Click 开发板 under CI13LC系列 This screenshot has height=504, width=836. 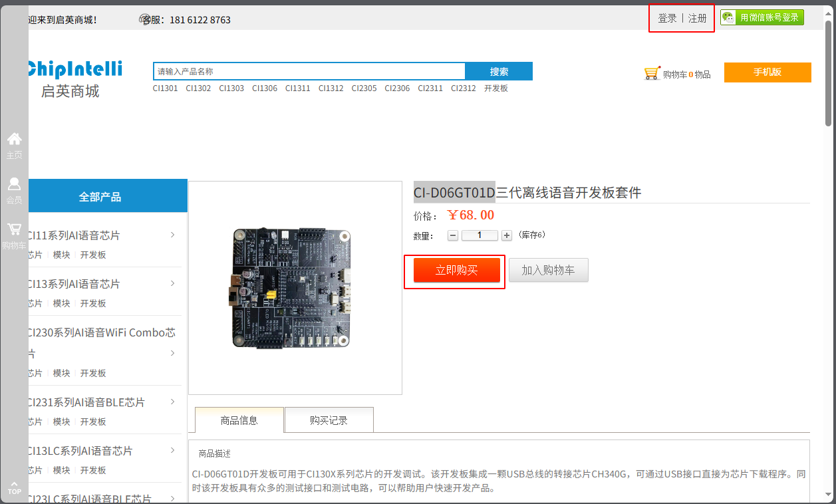pyautogui.click(x=93, y=470)
